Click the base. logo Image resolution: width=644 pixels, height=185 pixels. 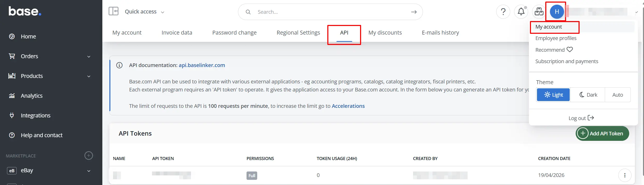[25, 11]
